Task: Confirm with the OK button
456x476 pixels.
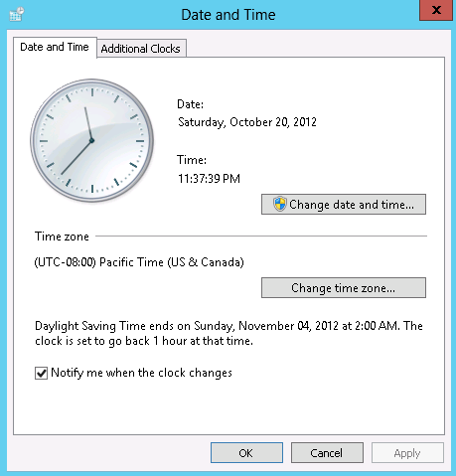Action: tap(246, 452)
